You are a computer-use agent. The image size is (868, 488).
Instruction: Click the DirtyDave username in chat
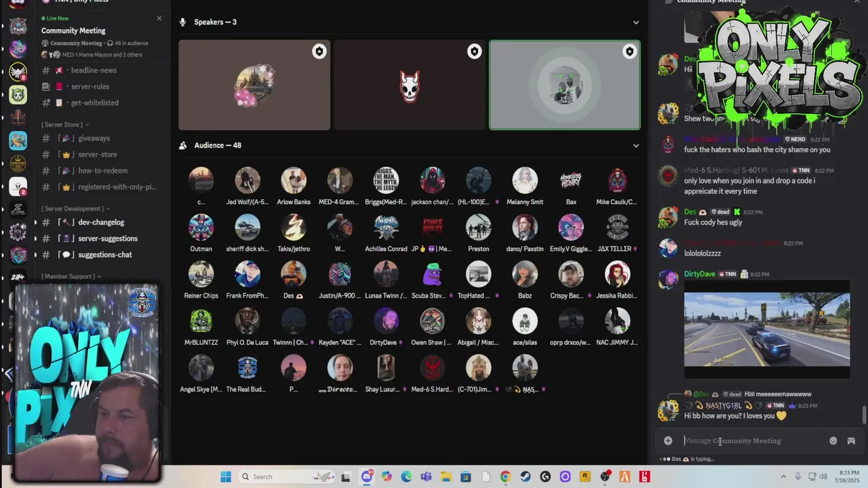pos(699,274)
